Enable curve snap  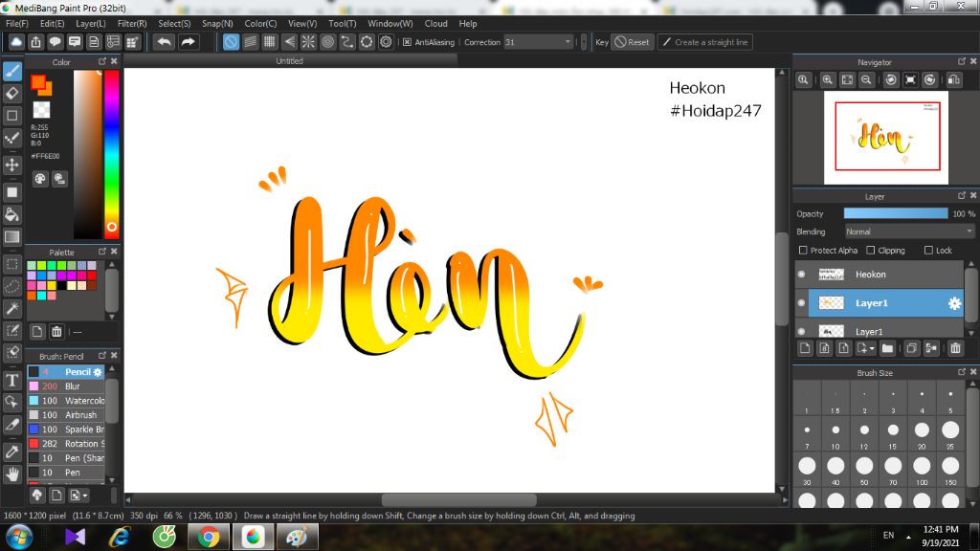[346, 42]
